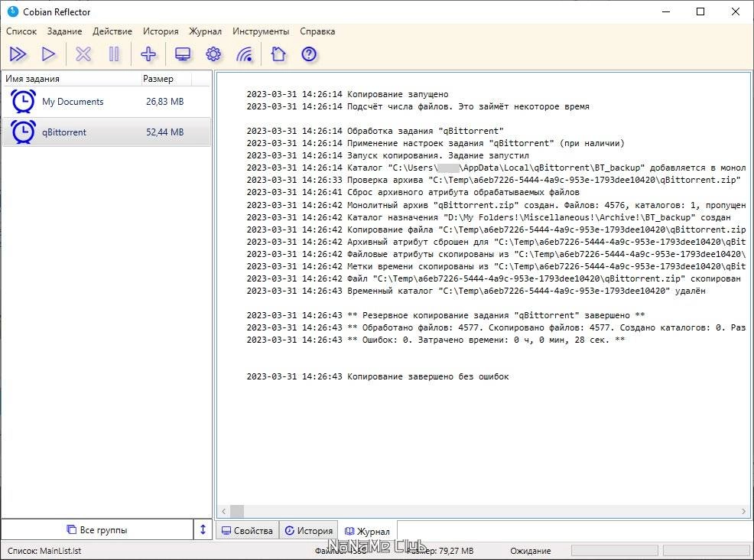Add new task with plus icon

tap(148, 54)
